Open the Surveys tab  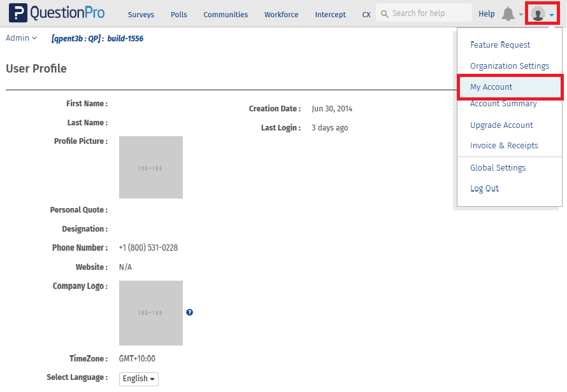pos(141,15)
